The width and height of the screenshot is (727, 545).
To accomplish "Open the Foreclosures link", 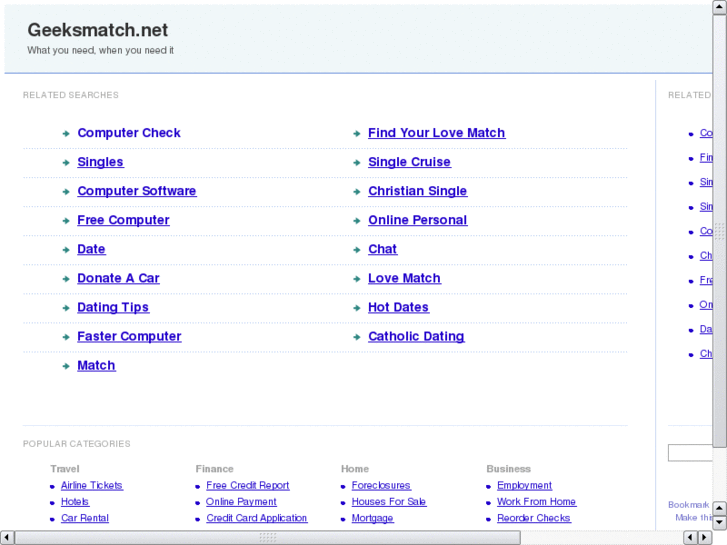I will (381, 486).
